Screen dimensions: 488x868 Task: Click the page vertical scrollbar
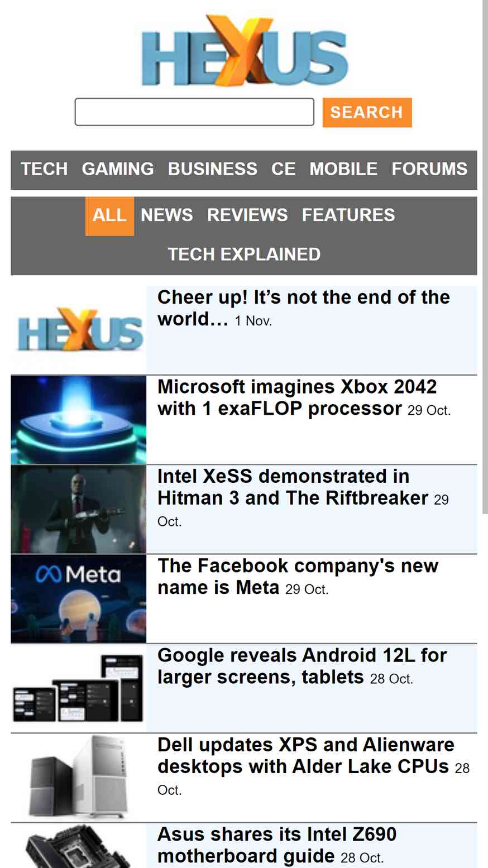[485, 257]
